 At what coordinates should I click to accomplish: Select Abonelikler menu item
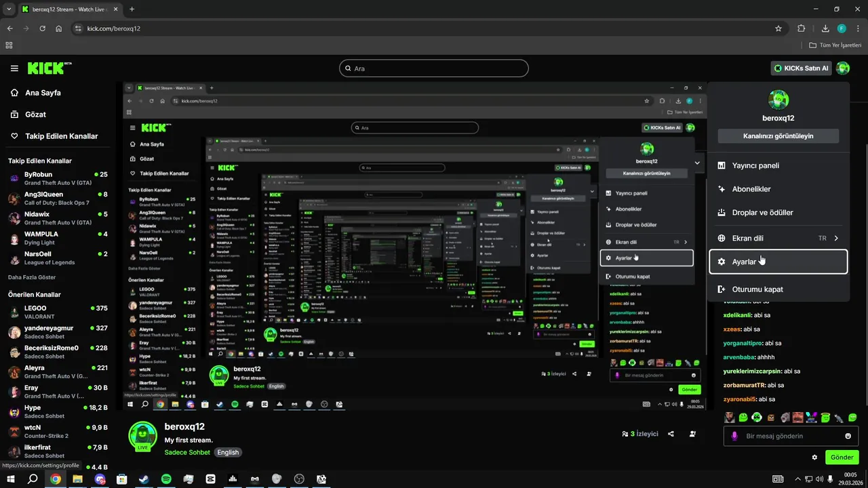point(778,189)
